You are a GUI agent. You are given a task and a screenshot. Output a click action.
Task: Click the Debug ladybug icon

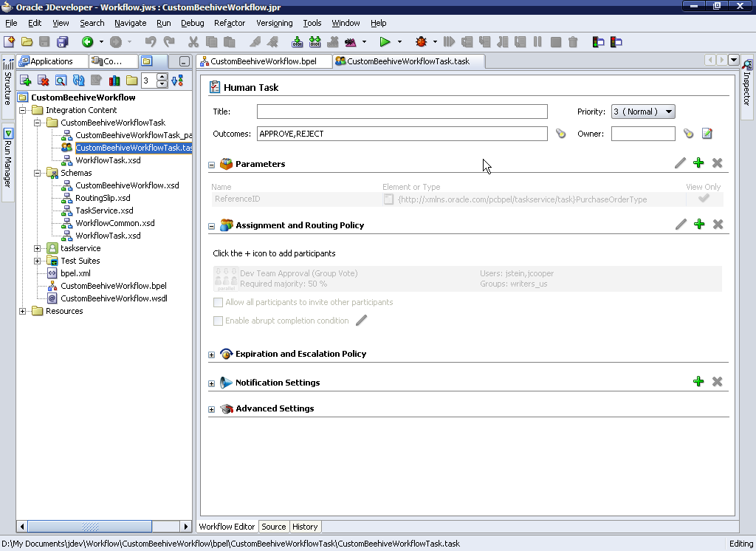coord(422,42)
